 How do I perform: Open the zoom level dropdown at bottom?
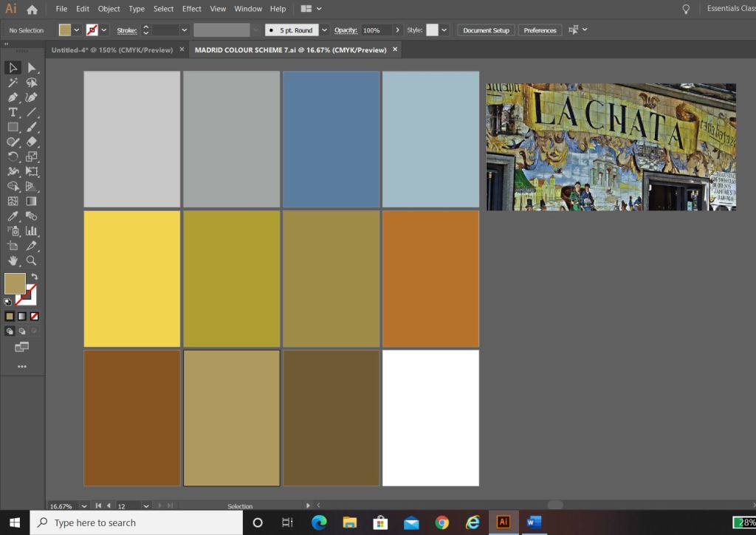(83, 506)
